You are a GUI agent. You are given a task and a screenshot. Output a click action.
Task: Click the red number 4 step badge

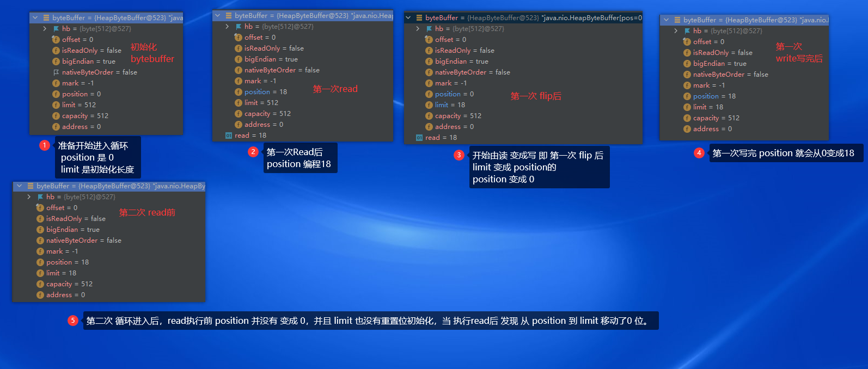[699, 153]
